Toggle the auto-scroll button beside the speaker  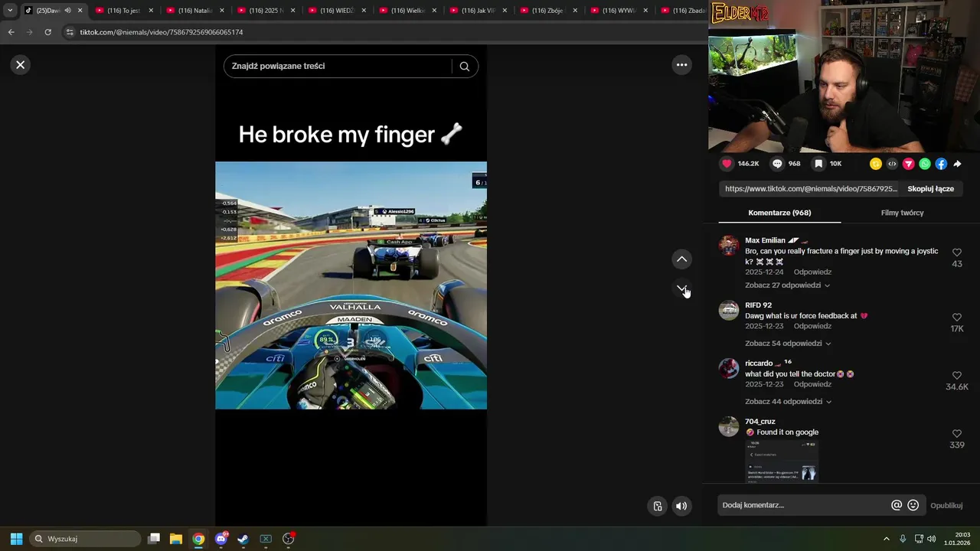pos(658,506)
